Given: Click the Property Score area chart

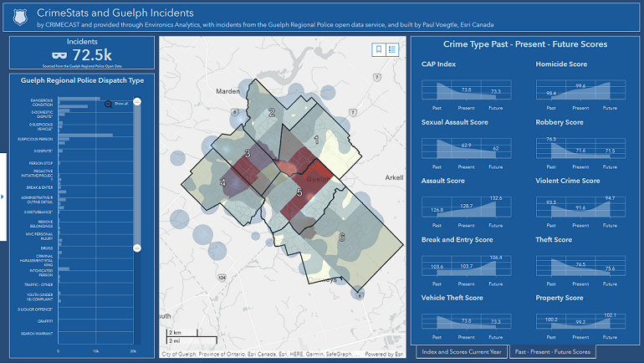Looking at the screenshot, I should [x=580, y=322].
